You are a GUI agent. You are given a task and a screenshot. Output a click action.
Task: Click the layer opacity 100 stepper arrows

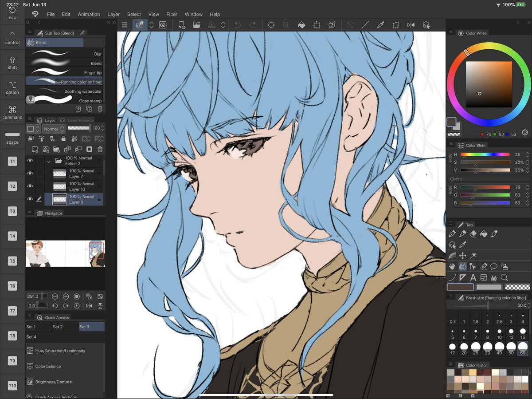click(103, 128)
